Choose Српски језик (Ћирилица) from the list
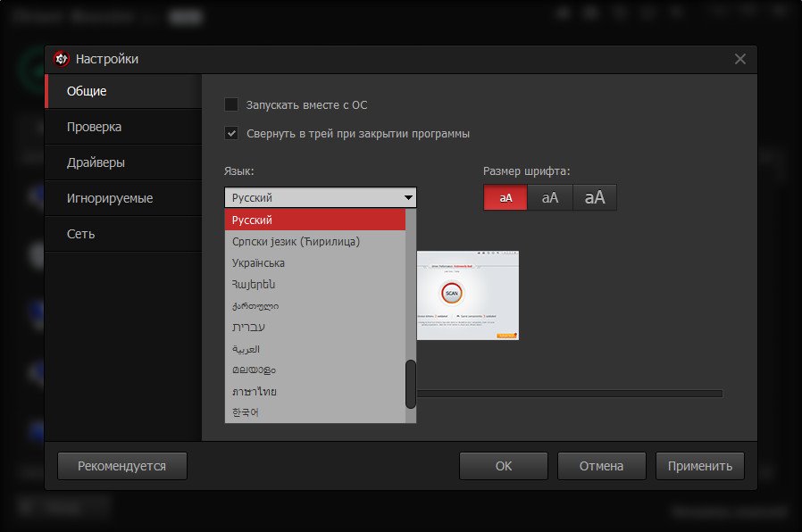The image size is (802, 532). pyautogui.click(x=296, y=241)
